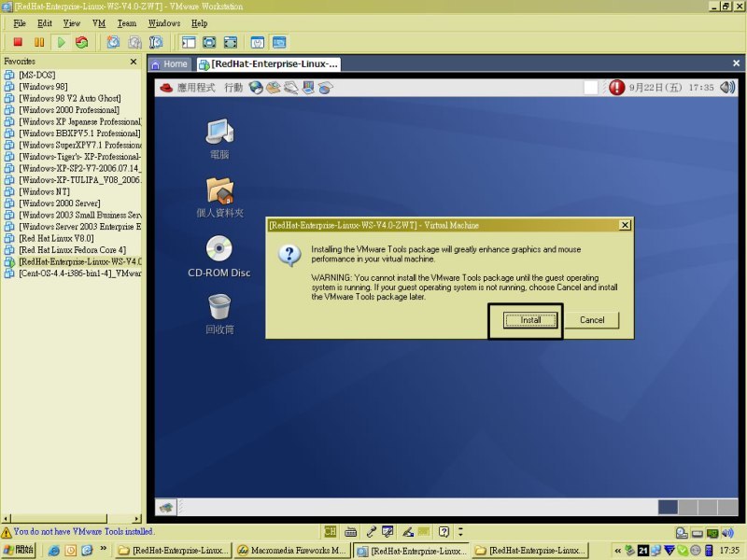Expand hidden tray icons with the « chevron
747x560 pixels.
pyautogui.click(x=617, y=551)
